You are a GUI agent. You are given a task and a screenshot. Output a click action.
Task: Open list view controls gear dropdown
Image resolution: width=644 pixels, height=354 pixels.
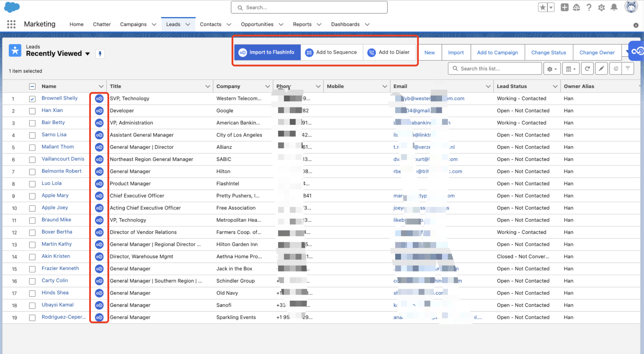click(x=552, y=69)
